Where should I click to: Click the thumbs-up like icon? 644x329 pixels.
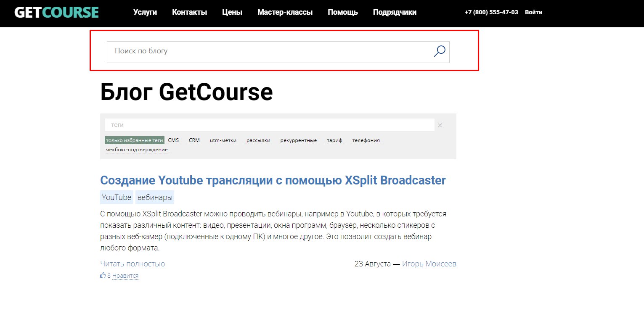(103, 276)
